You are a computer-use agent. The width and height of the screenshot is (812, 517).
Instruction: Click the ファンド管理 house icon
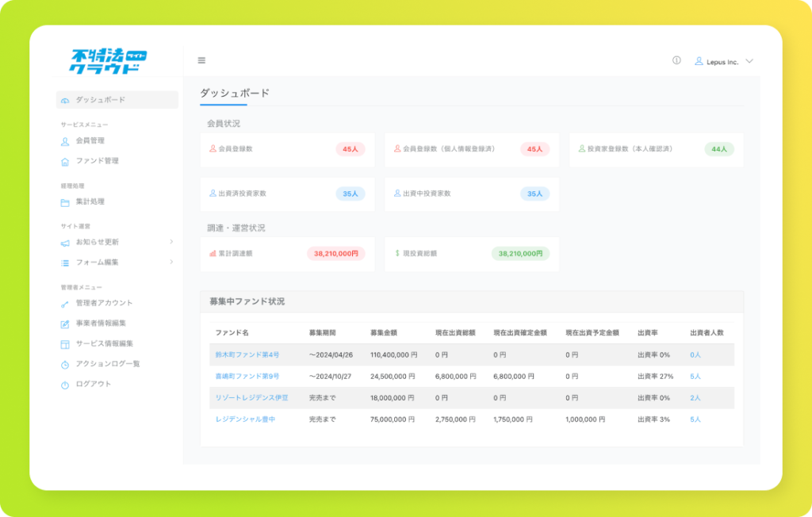coord(65,162)
